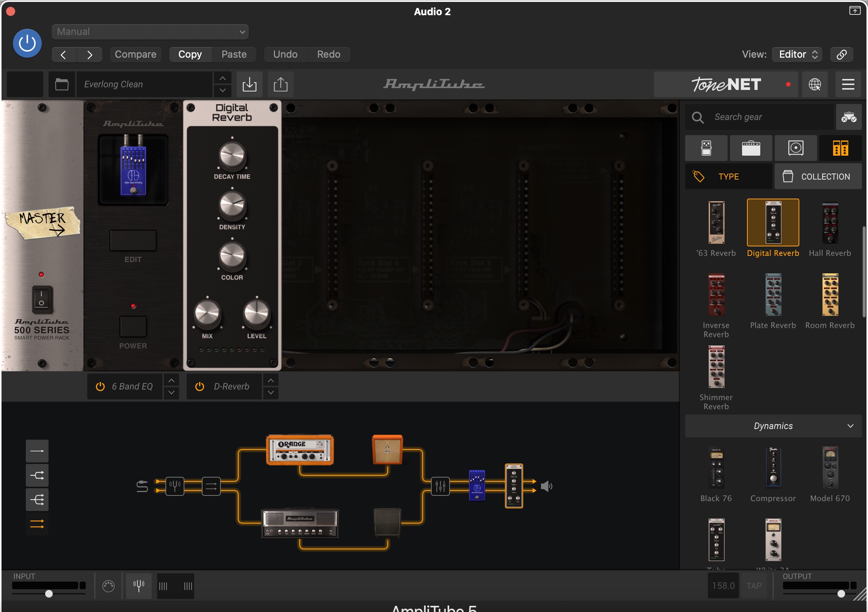Toggle D-Reverb power on/off
Image resolution: width=868 pixels, height=612 pixels.
click(x=200, y=386)
